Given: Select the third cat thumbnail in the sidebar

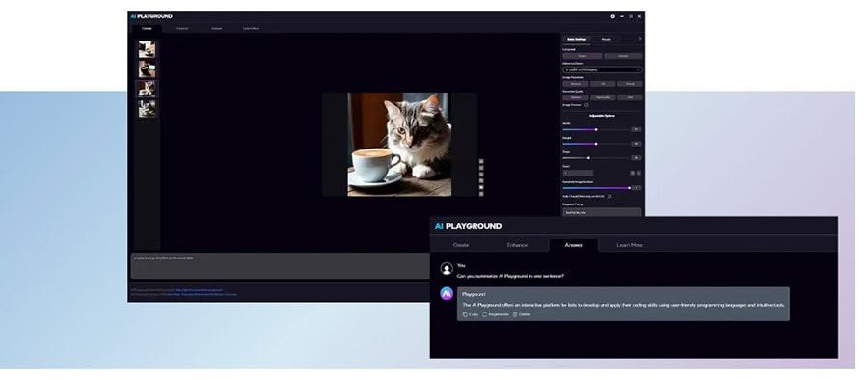Looking at the screenshot, I should (147, 89).
